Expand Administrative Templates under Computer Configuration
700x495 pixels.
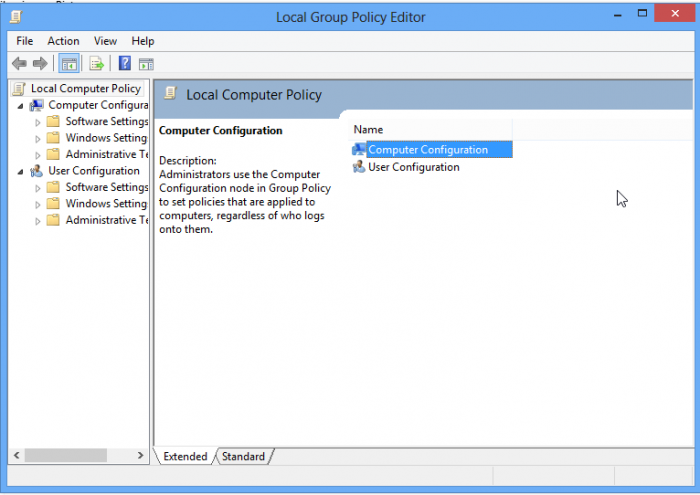(38, 155)
